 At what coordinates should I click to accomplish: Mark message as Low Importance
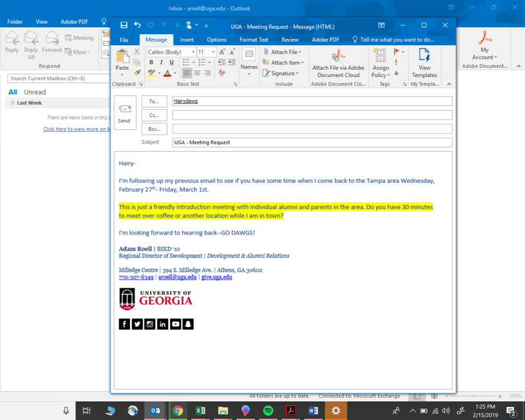(396, 72)
